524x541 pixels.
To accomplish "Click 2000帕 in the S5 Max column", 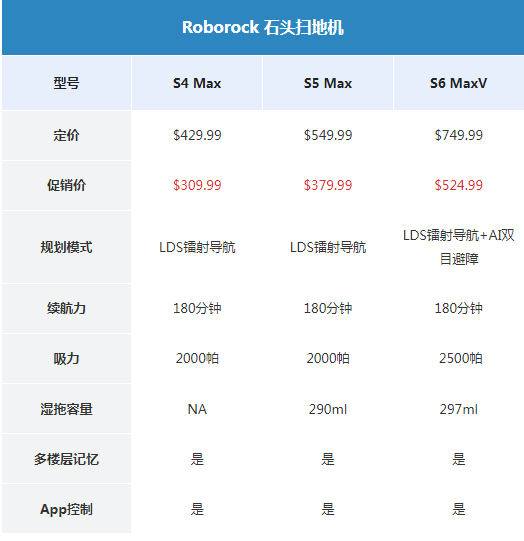I will pyautogui.click(x=328, y=358).
